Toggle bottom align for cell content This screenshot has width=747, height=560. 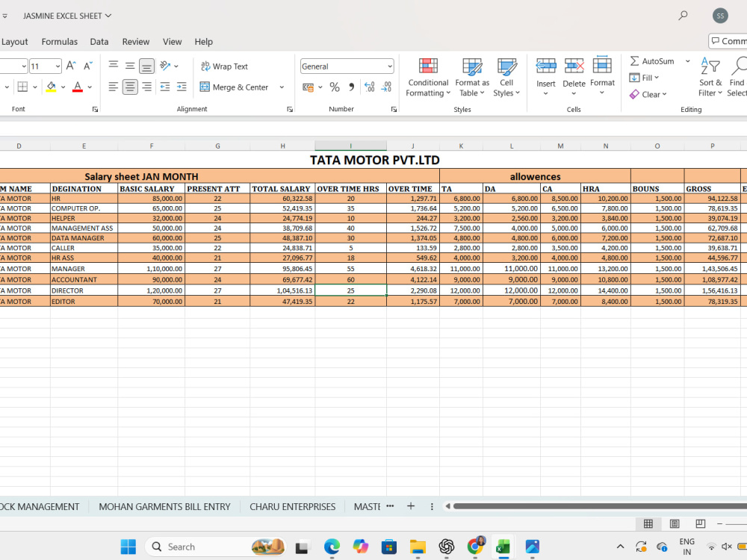[x=146, y=66]
